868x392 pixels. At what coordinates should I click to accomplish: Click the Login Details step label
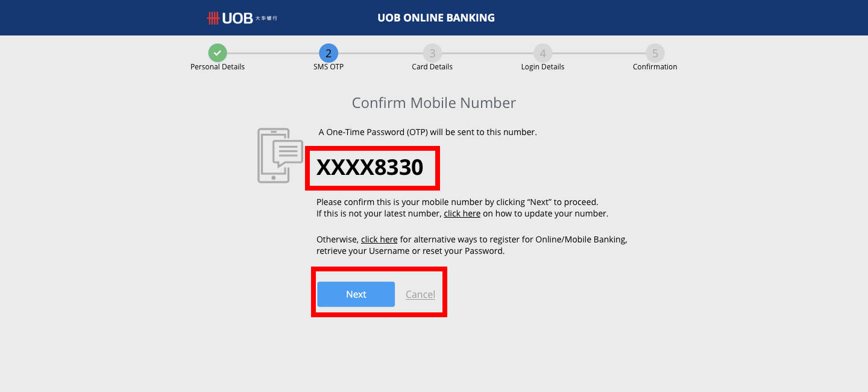coord(542,67)
